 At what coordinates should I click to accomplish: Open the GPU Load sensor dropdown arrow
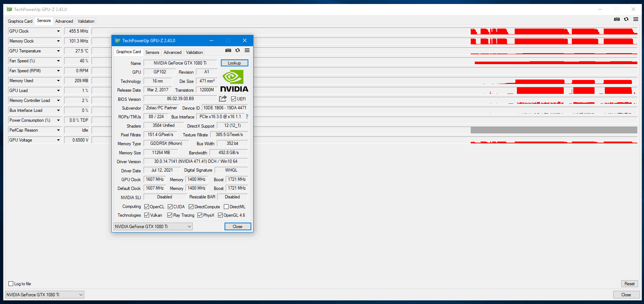[x=58, y=91]
